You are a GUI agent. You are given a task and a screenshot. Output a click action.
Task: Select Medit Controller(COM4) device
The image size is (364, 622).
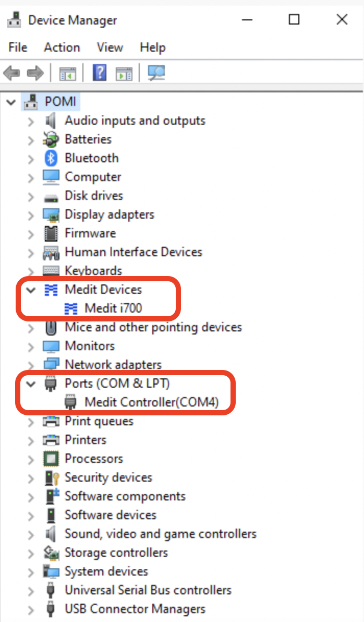151,402
